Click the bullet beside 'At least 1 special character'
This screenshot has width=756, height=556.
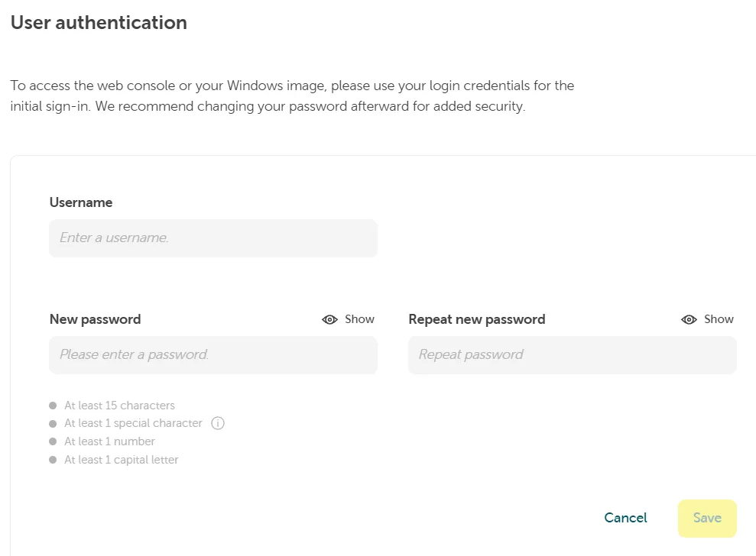(52, 423)
